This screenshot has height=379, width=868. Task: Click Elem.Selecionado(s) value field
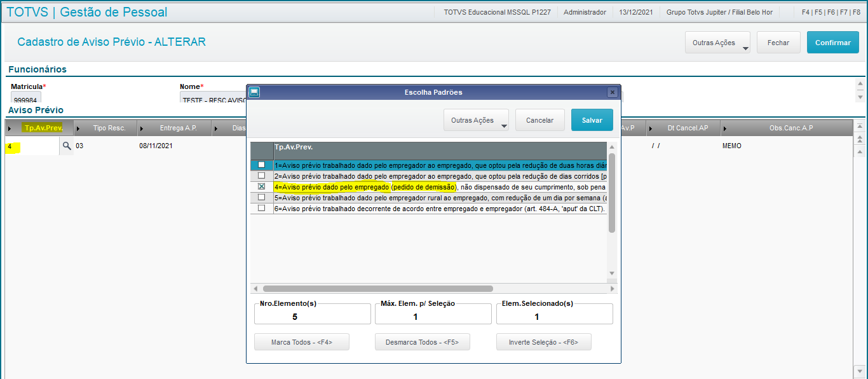tap(555, 315)
